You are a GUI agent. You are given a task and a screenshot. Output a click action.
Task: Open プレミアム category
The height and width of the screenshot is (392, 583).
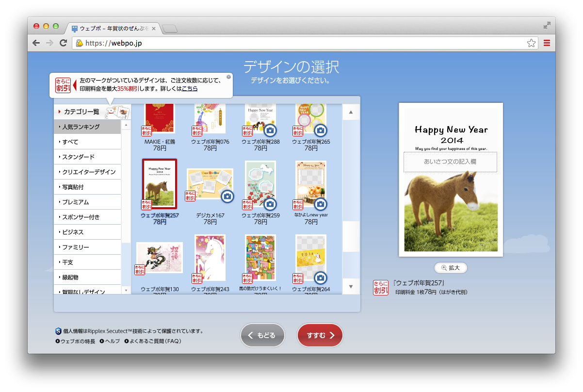(87, 202)
